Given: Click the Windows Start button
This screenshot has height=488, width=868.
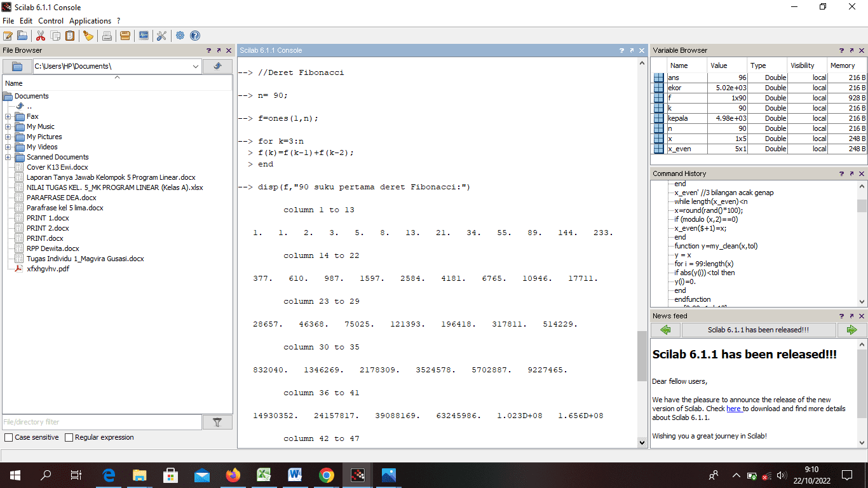Looking at the screenshot, I should tap(15, 475).
